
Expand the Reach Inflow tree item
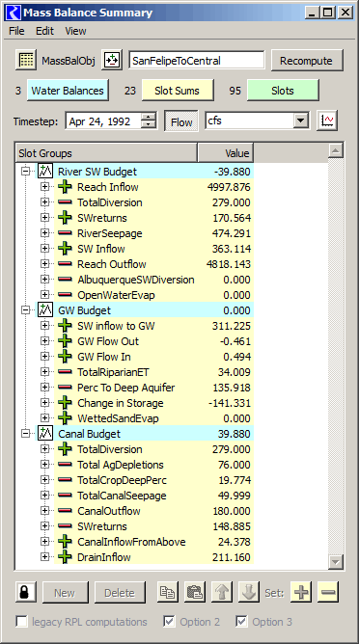point(44,187)
